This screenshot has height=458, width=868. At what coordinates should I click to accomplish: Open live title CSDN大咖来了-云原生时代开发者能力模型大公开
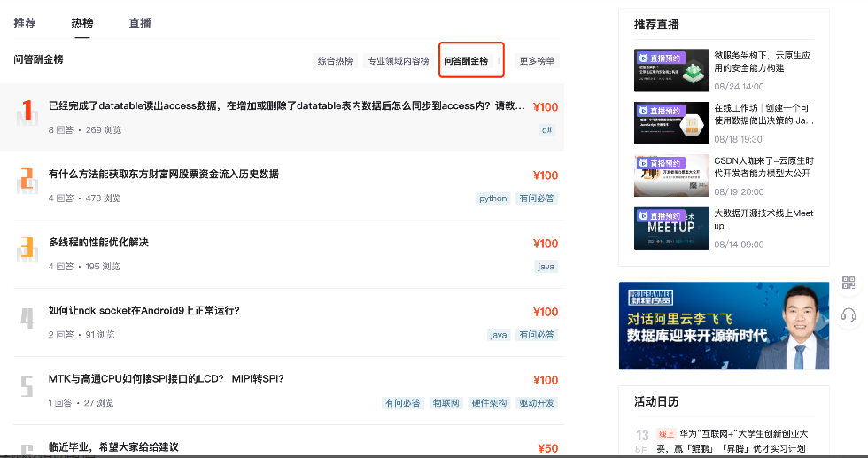click(x=763, y=167)
